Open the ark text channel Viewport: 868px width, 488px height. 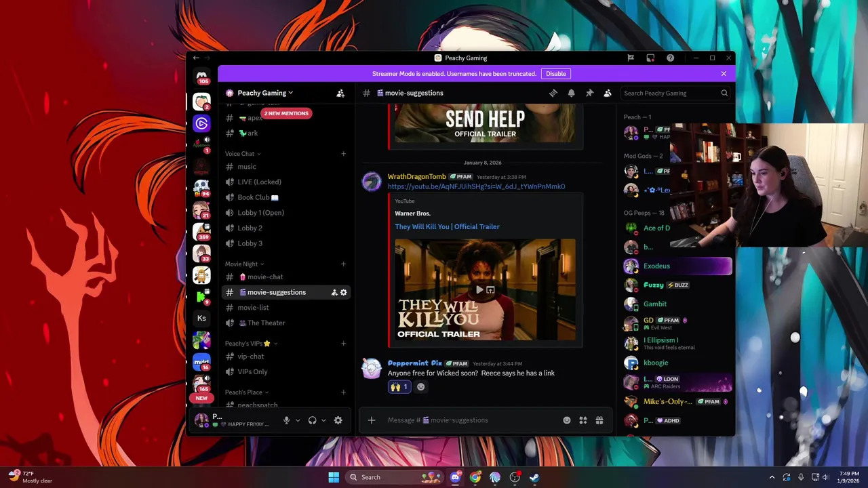[x=285, y=134]
